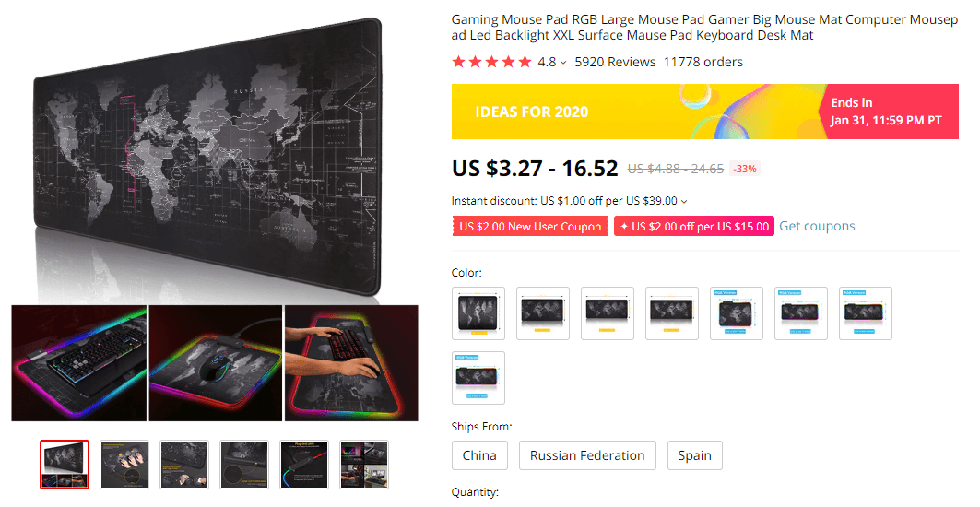Image resolution: width=980 pixels, height=507 pixels.
Task: Open the second gallery thumbnail showing hands
Action: tap(124, 465)
